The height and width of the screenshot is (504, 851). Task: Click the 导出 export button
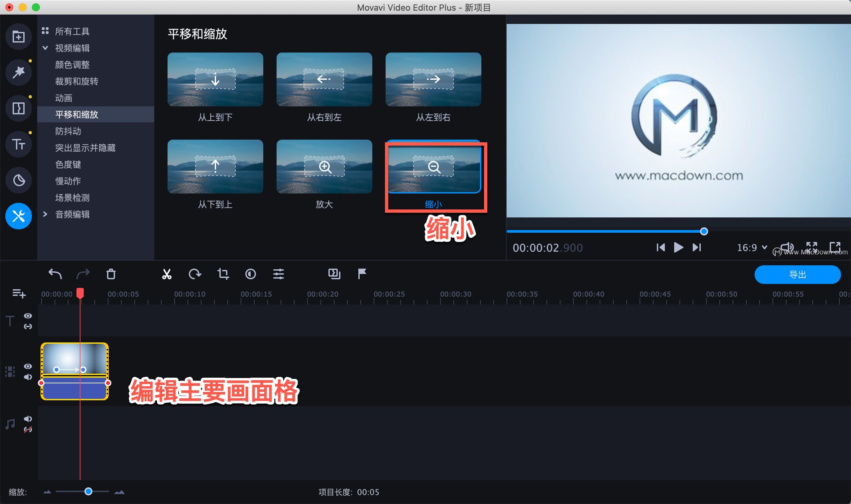[797, 274]
